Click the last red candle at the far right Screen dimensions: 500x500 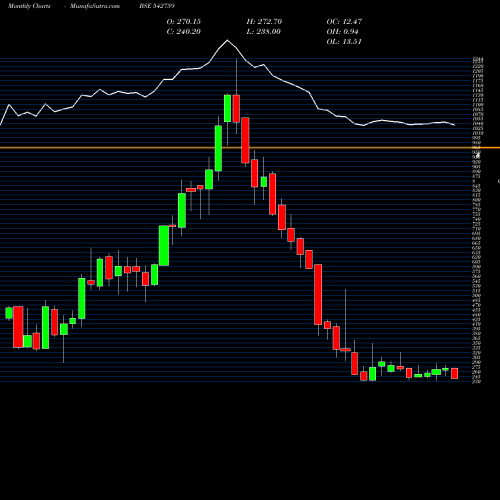click(455, 373)
